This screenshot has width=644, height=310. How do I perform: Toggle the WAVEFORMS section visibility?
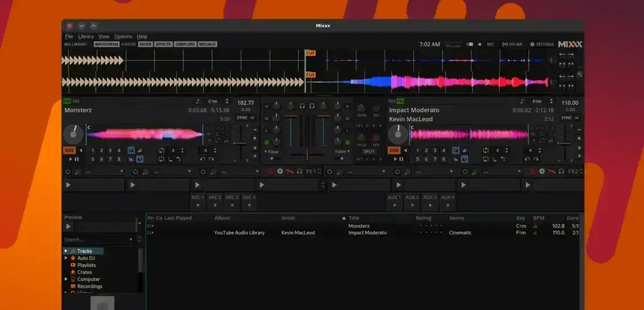click(x=106, y=44)
